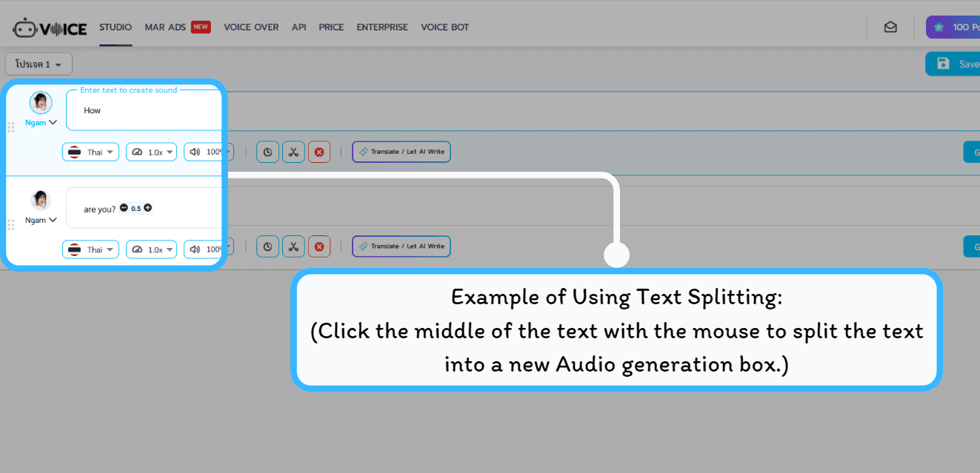
Task: Open the duration clock icon on first audio box
Action: [x=267, y=152]
